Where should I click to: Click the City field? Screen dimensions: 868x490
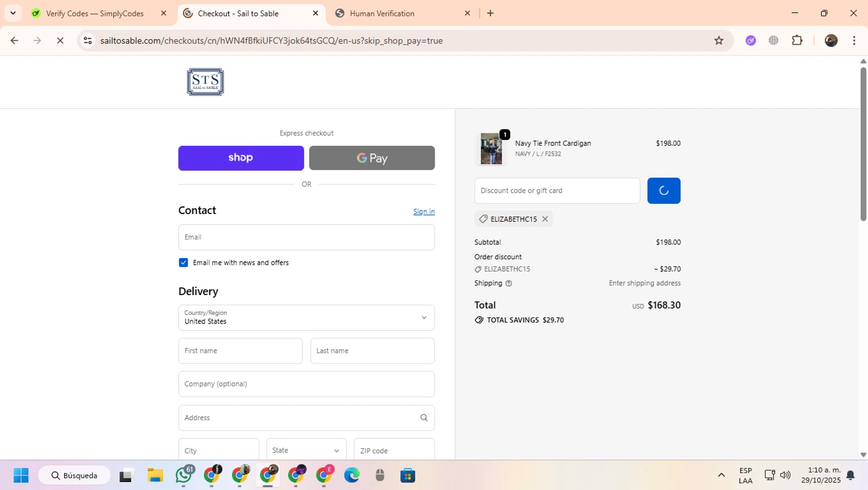[219, 450]
